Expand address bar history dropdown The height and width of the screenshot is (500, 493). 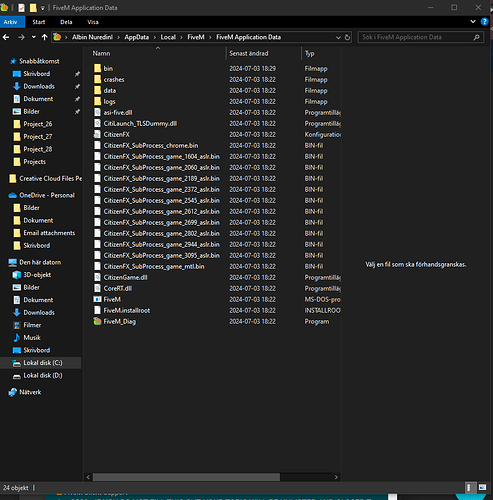coord(338,37)
